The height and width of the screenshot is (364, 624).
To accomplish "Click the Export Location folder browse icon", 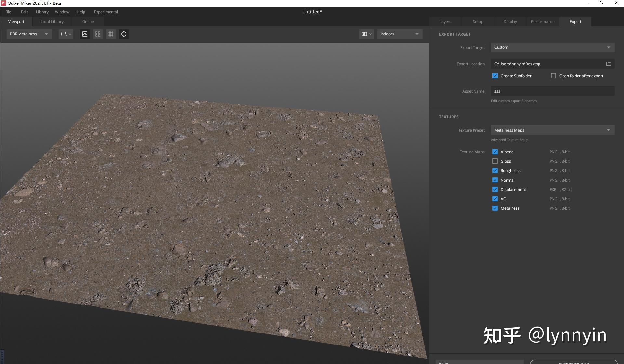I will [x=609, y=64].
